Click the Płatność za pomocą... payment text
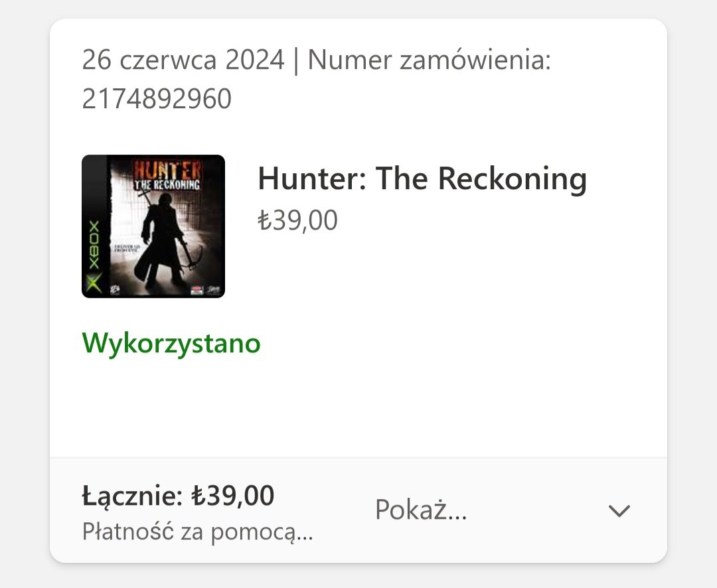 [198, 532]
